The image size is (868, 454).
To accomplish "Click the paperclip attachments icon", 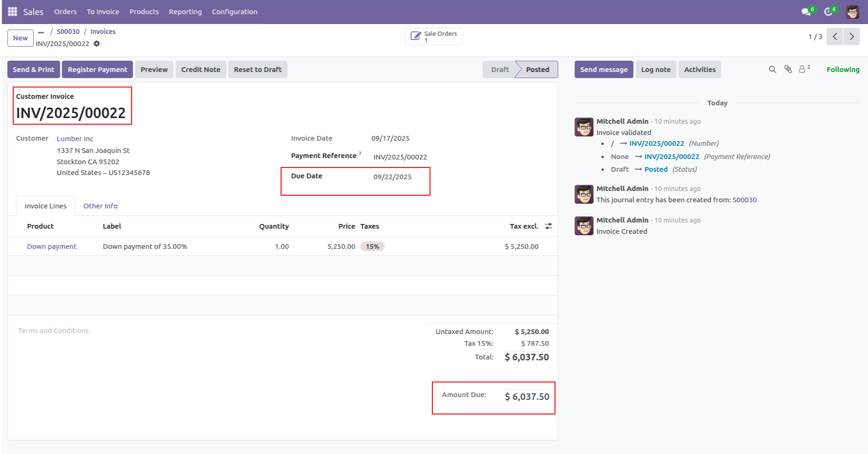I will [788, 70].
